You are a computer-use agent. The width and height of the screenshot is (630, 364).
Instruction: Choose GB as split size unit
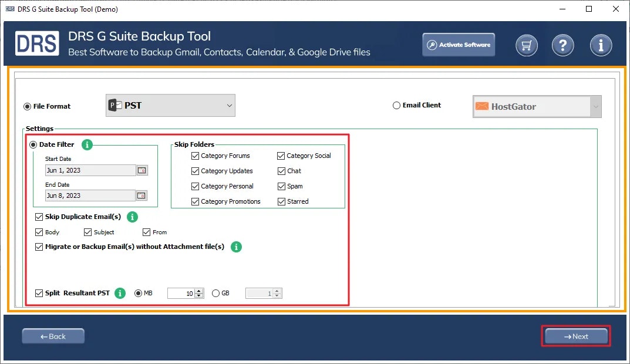(x=215, y=294)
